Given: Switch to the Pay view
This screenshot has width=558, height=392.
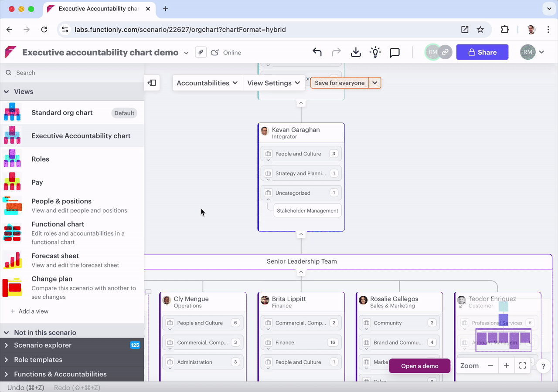Looking at the screenshot, I should click(x=37, y=182).
